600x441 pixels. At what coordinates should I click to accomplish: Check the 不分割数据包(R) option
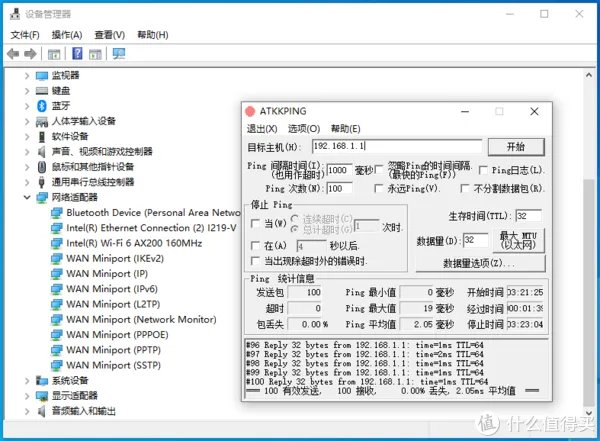coord(465,188)
